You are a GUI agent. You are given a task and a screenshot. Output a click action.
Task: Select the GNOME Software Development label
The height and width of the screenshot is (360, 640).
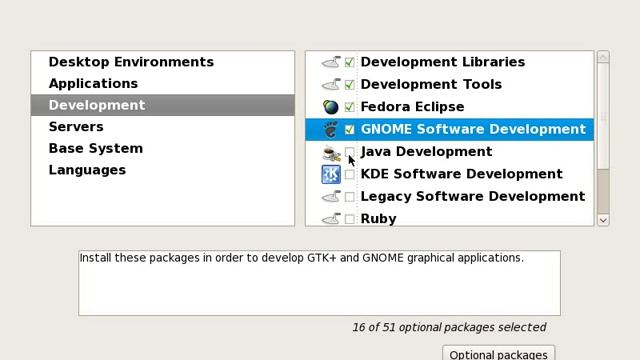point(473,129)
